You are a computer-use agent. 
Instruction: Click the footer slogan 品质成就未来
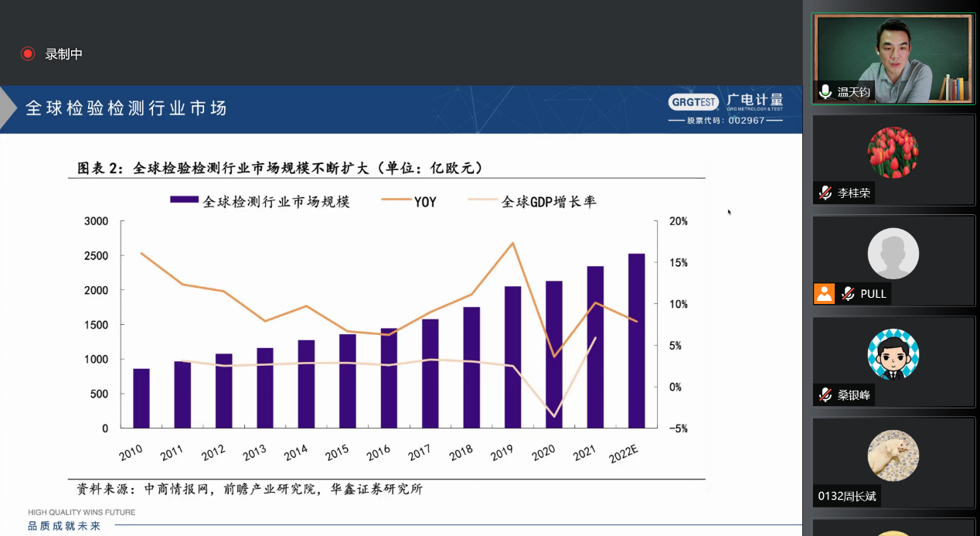tap(64, 526)
